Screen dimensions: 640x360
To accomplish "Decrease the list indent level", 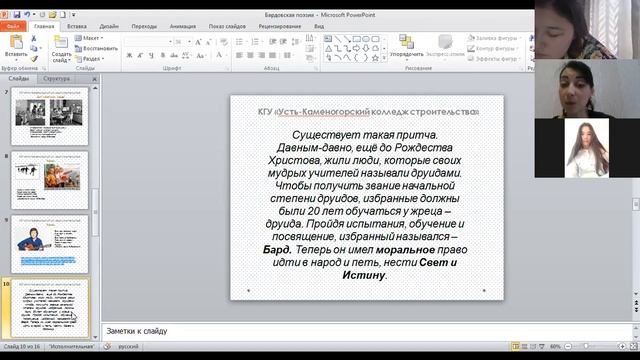I will pyautogui.click(x=273, y=42).
